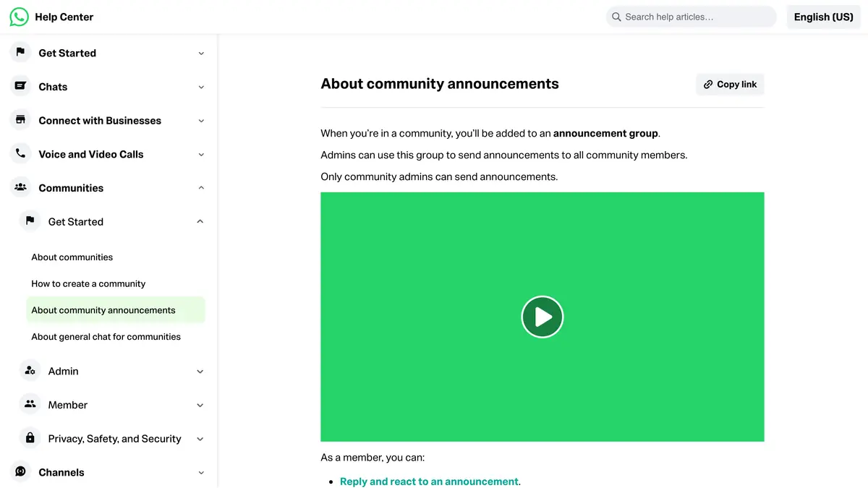This screenshot has width=868, height=488.
Task: Click the Help Center title text
Action: (64, 17)
